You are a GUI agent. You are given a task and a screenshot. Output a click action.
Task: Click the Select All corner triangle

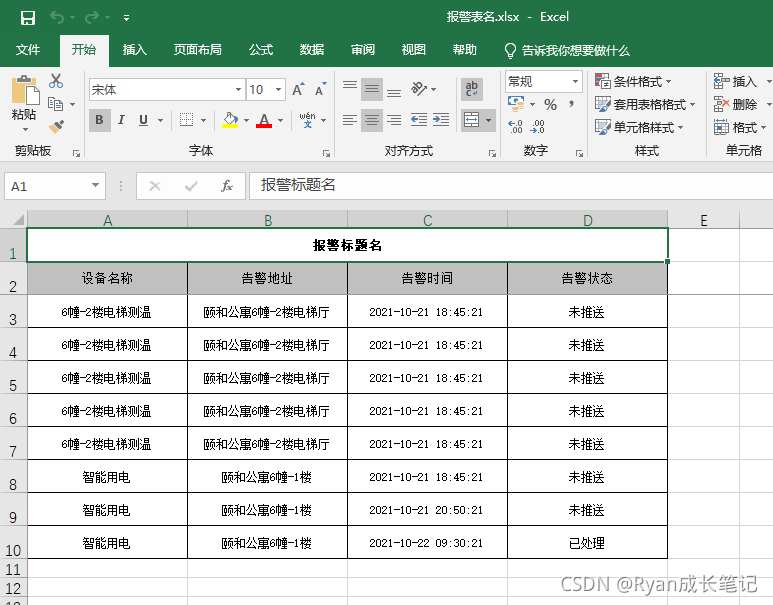[18, 219]
